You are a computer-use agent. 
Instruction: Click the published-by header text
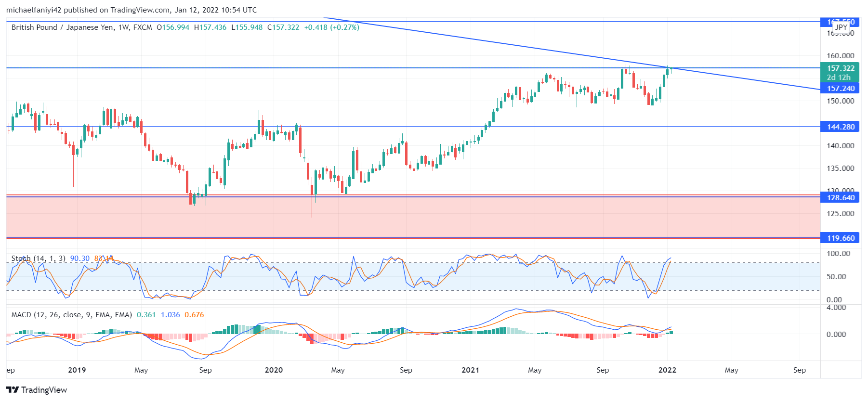[x=132, y=10]
